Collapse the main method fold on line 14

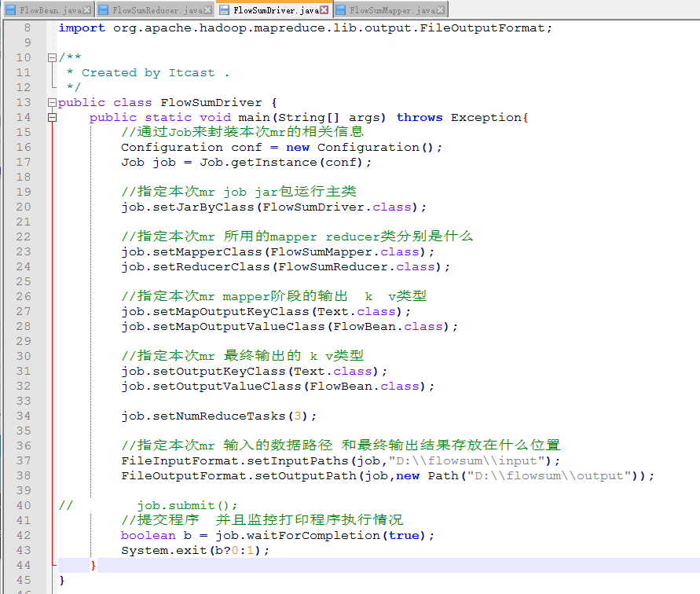(x=52, y=117)
